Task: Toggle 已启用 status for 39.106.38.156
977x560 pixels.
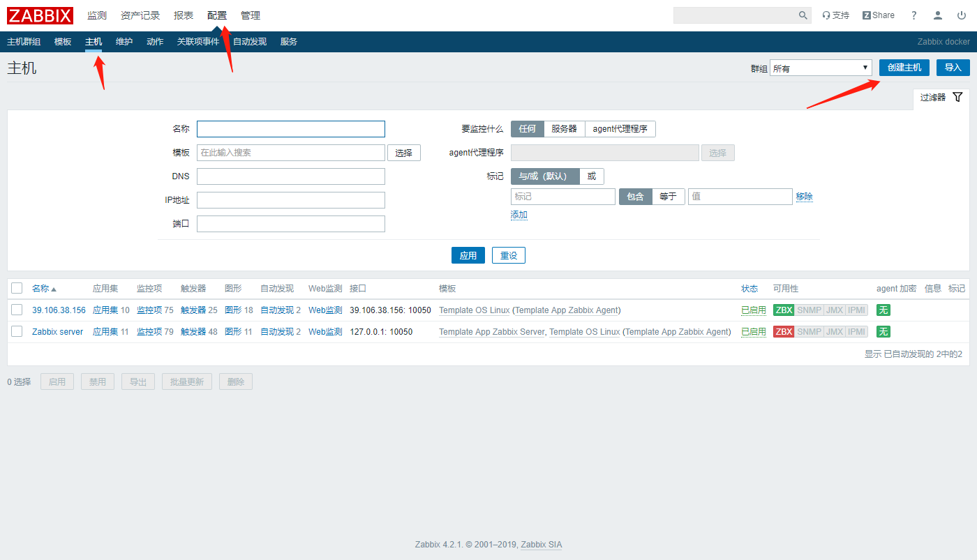Action: [754, 310]
